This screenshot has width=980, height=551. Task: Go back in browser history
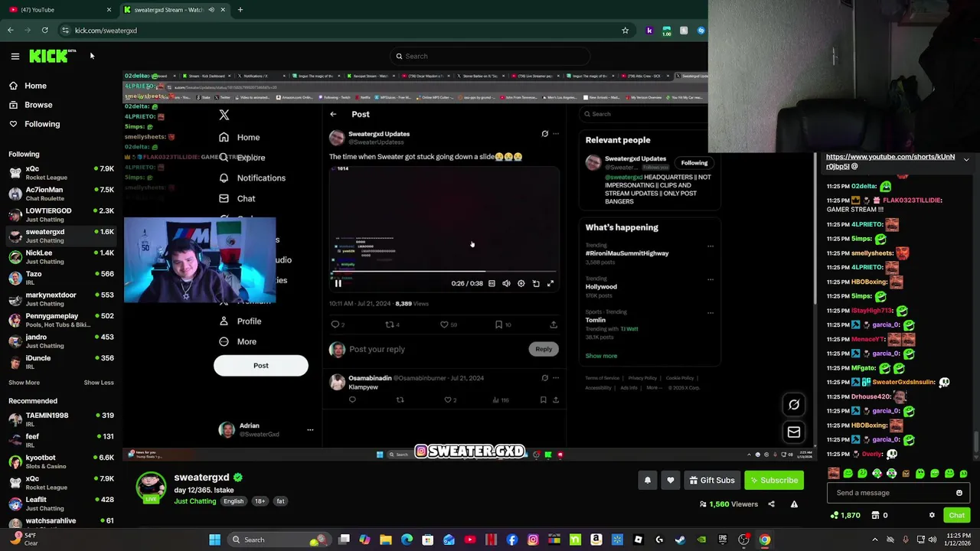11,31
